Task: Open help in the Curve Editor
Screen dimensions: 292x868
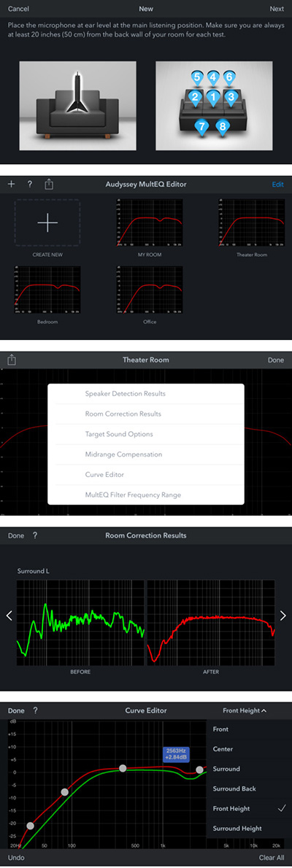Action: 35,710
